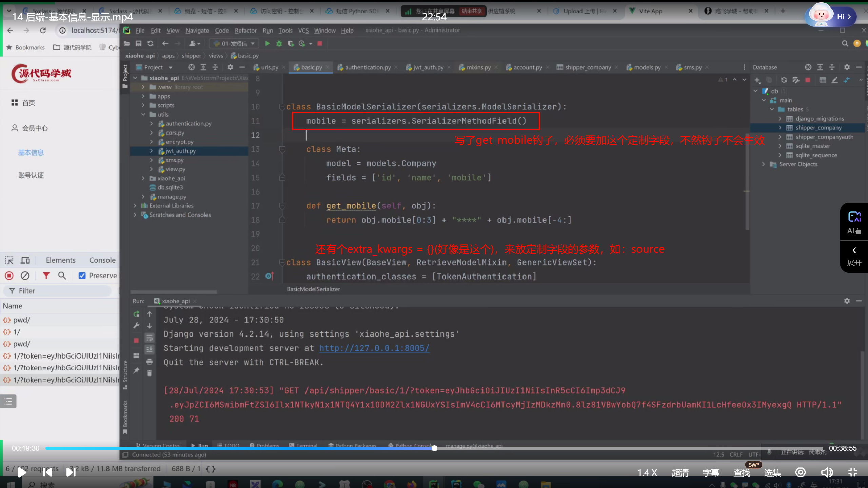Expand the Server Objects node
The width and height of the screenshot is (868, 488).
pyautogui.click(x=764, y=164)
